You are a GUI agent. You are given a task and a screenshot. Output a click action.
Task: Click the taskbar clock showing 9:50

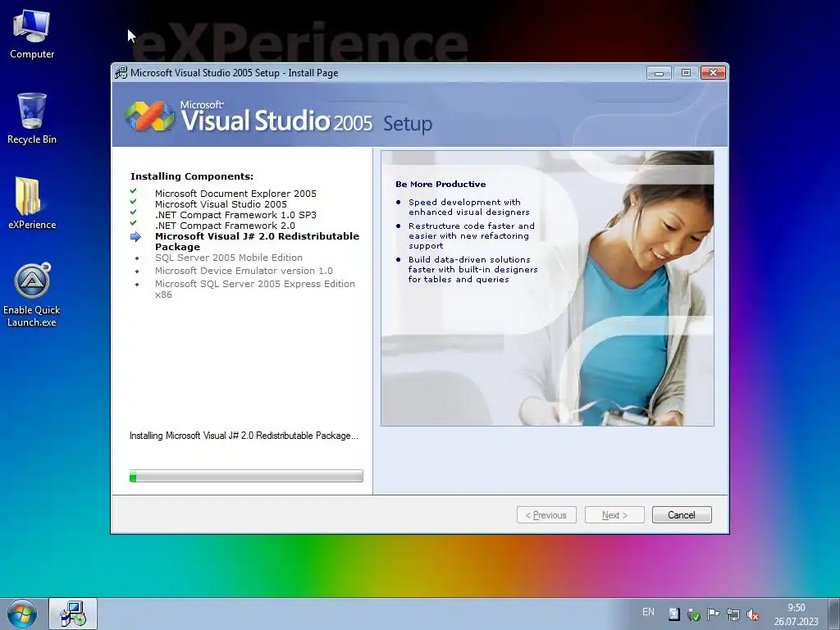coord(796,614)
